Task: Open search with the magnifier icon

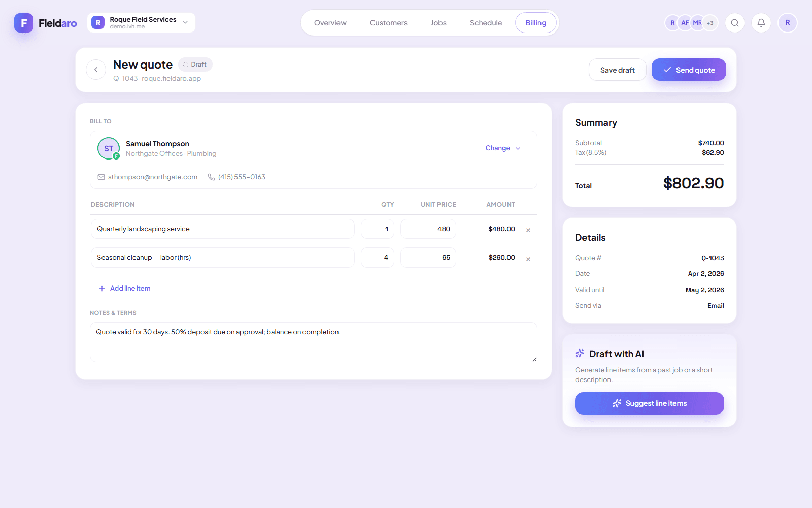Action: point(735,23)
